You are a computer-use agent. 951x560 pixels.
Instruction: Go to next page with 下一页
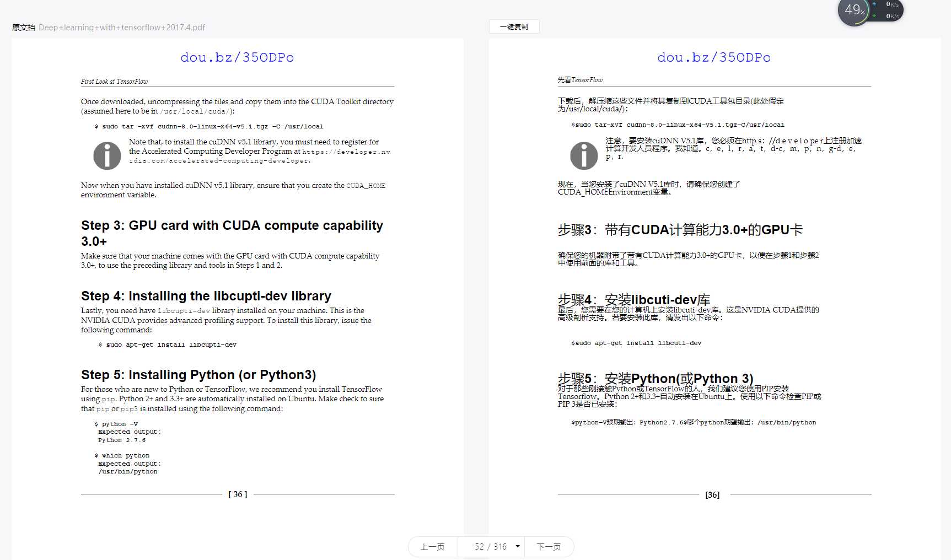(549, 547)
